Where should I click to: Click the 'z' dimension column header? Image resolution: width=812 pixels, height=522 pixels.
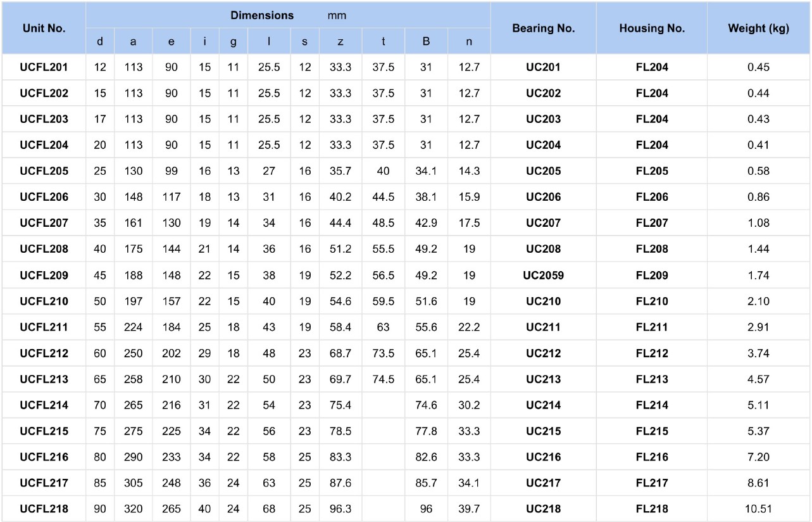click(340, 42)
